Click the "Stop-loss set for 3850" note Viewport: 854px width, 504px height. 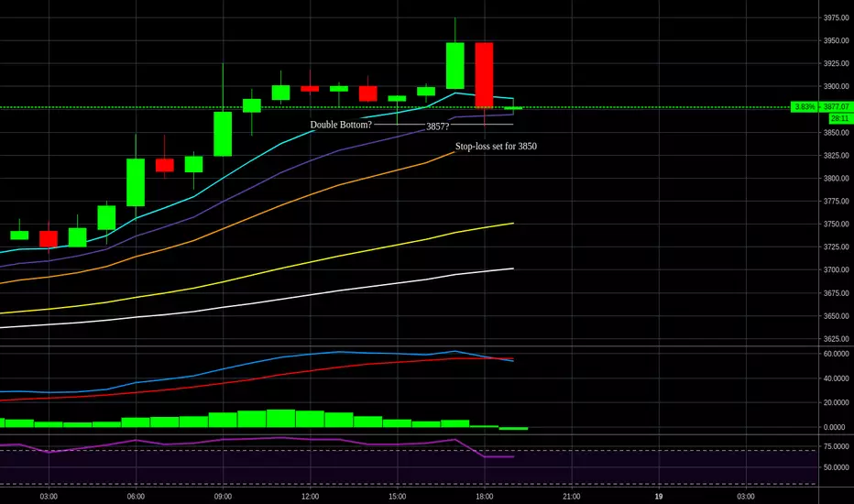[x=496, y=146]
